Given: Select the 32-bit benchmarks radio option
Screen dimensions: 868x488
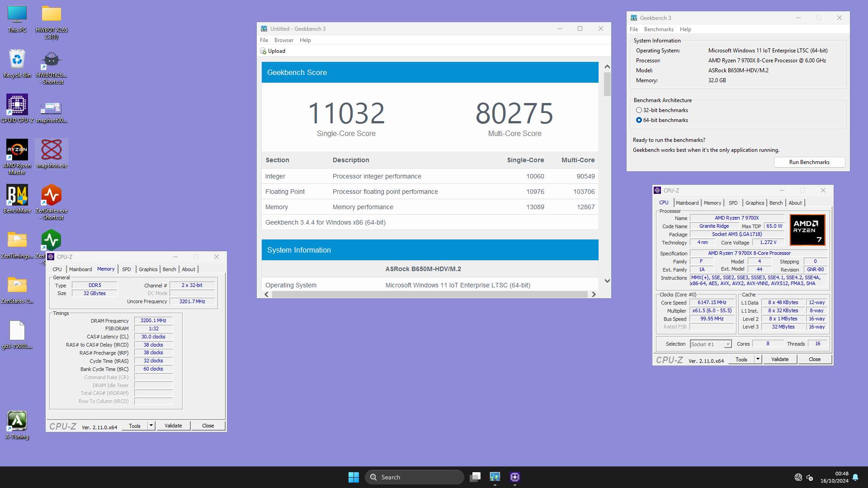Looking at the screenshot, I should coord(639,110).
